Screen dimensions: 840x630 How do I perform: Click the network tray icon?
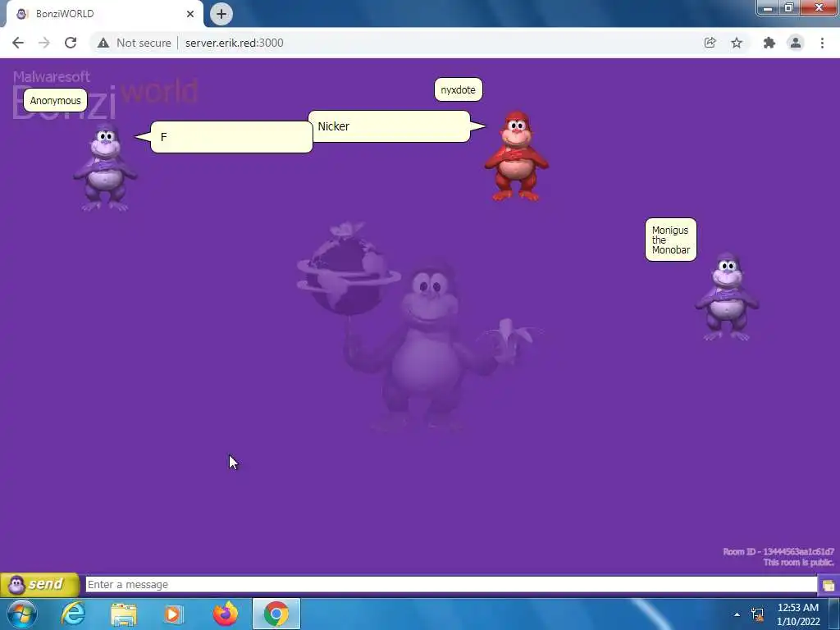(757, 614)
